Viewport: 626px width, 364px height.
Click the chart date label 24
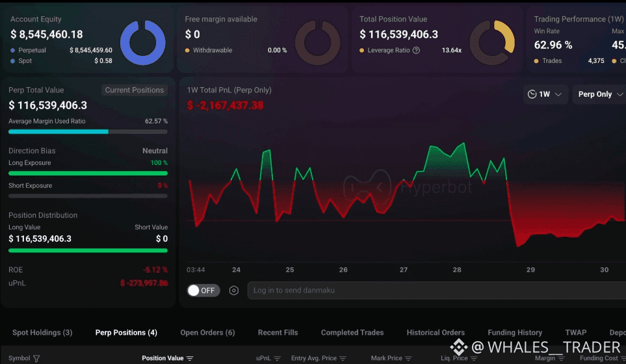[237, 270]
